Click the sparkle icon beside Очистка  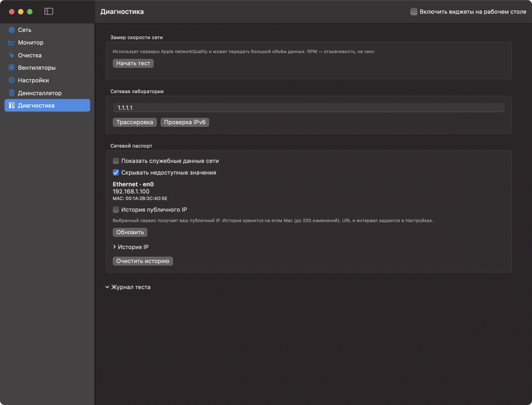tap(12, 55)
